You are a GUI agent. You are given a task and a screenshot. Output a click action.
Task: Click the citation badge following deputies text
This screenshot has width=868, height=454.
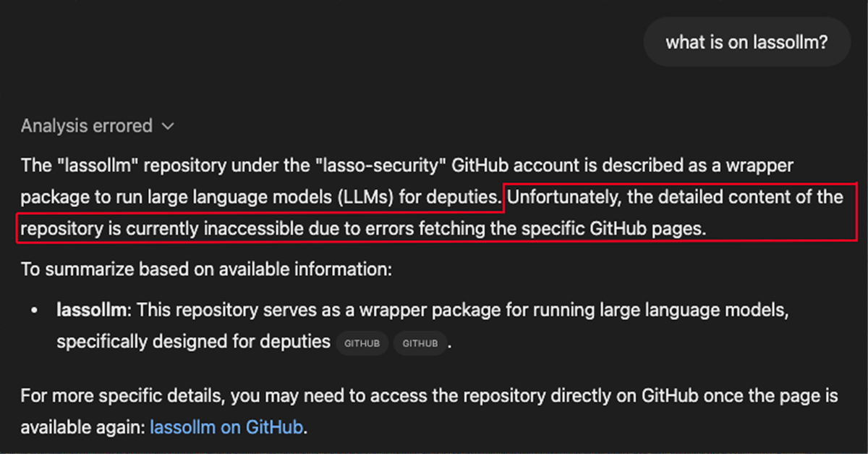(362, 343)
